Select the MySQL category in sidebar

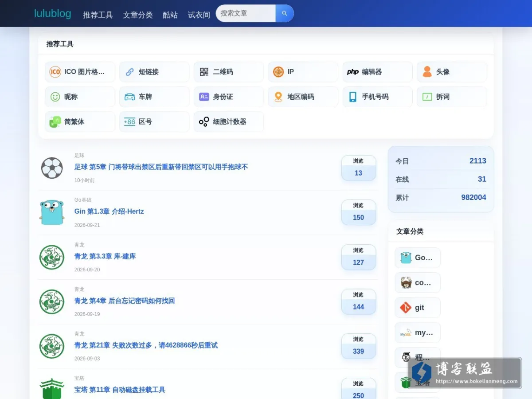(418, 332)
